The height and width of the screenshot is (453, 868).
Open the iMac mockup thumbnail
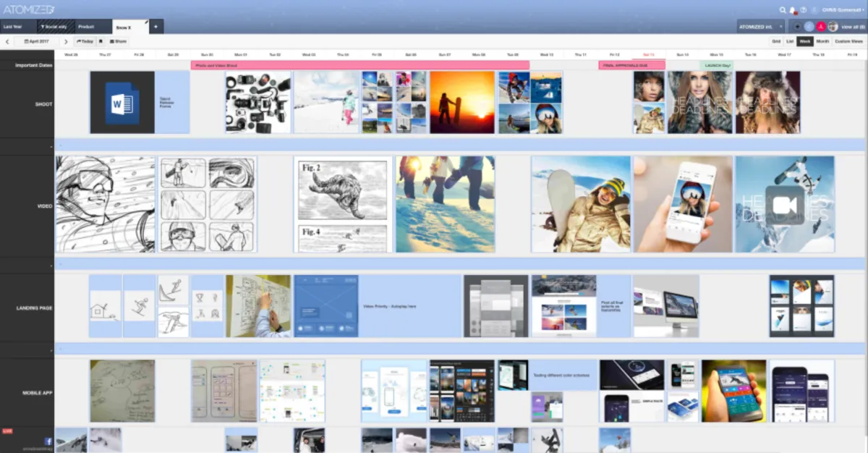[666, 306]
